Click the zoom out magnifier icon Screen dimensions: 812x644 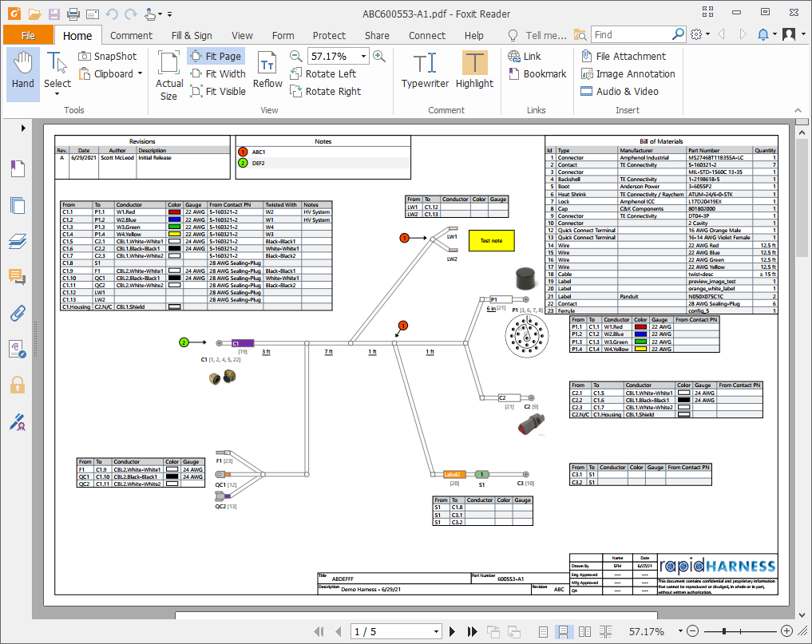[295, 56]
